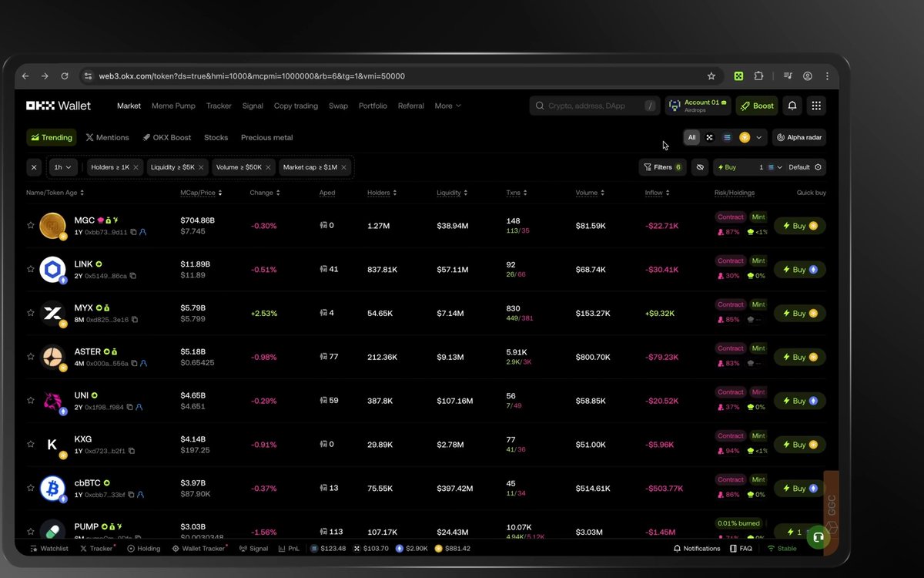Open the headset support chat icon
Image resolution: width=924 pixels, height=578 pixels.
(818, 537)
